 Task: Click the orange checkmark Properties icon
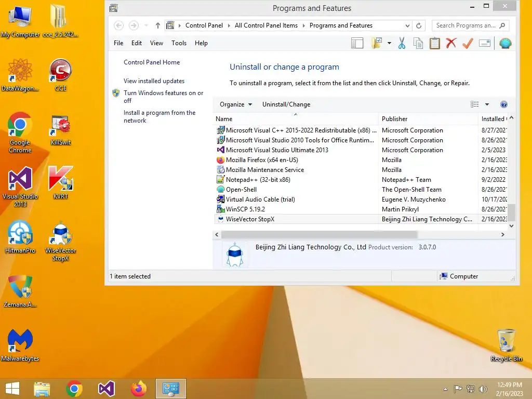tap(468, 44)
